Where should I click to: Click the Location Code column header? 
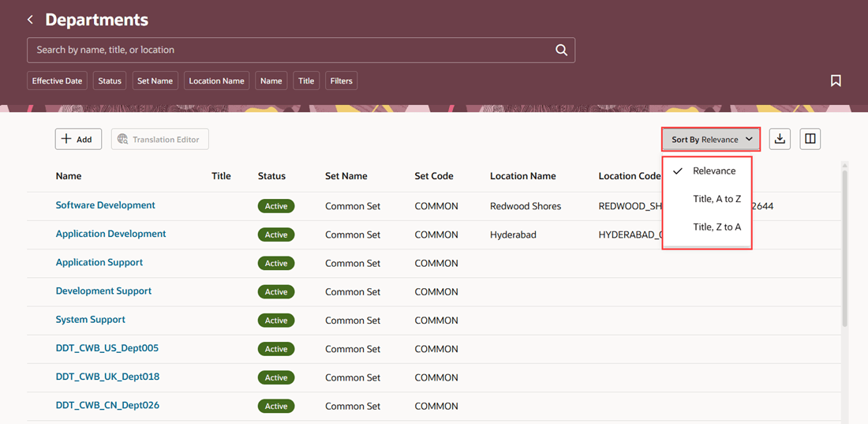[x=630, y=176]
